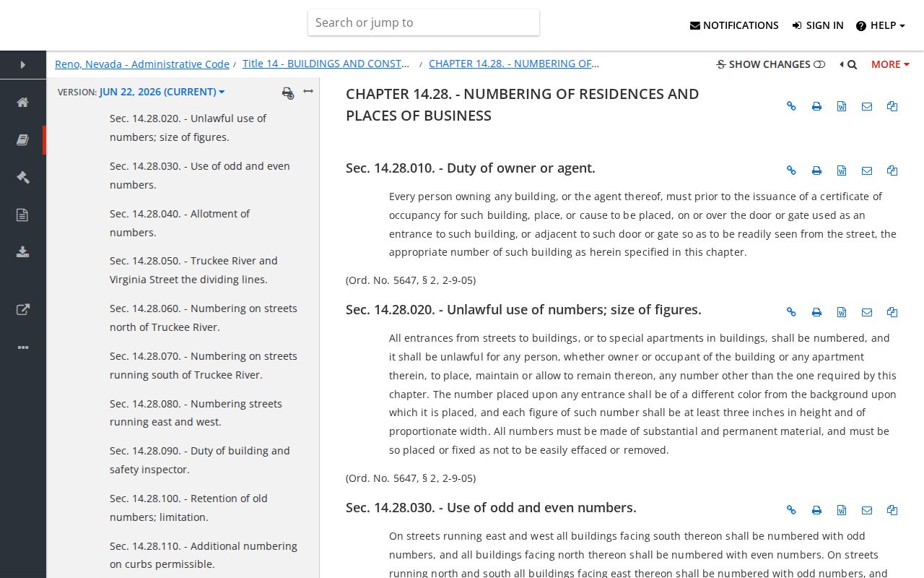This screenshot has height=578, width=924.
Task: Select Sec. 14.28.090 Duty of building inspector
Action: point(200,460)
